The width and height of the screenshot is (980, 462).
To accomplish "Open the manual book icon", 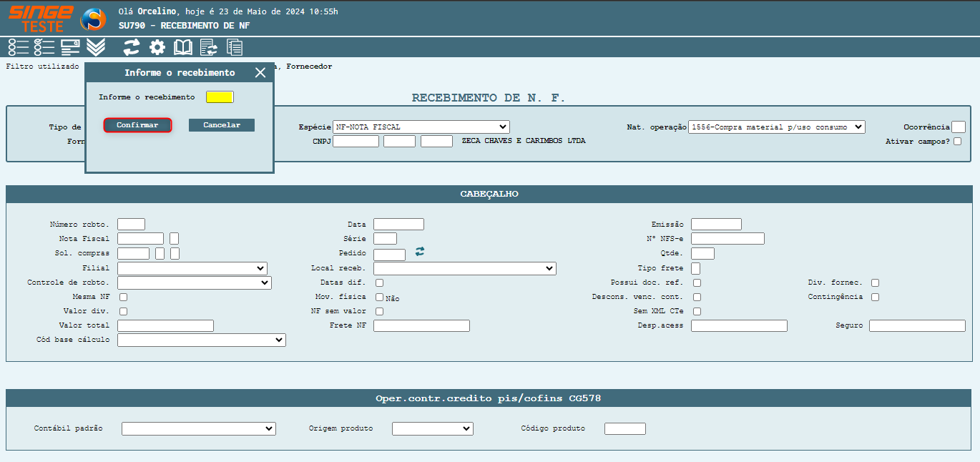I will tap(183, 47).
